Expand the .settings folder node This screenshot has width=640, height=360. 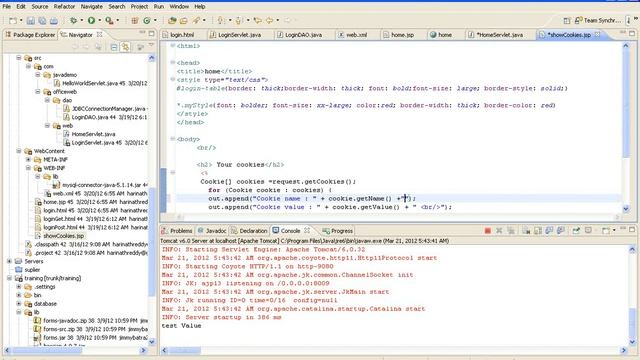[x=19, y=287]
